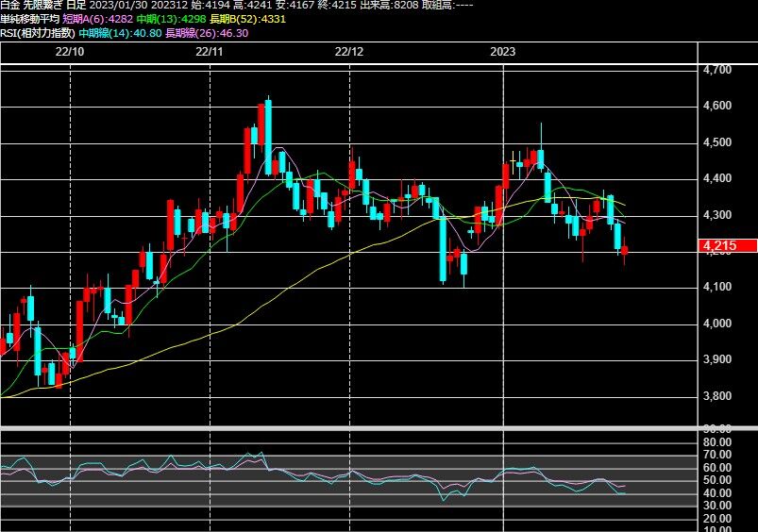Screen dimensions: 758x532
Task: Click the 単純移動平均 indicator label
Action: [x=29, y=19]
